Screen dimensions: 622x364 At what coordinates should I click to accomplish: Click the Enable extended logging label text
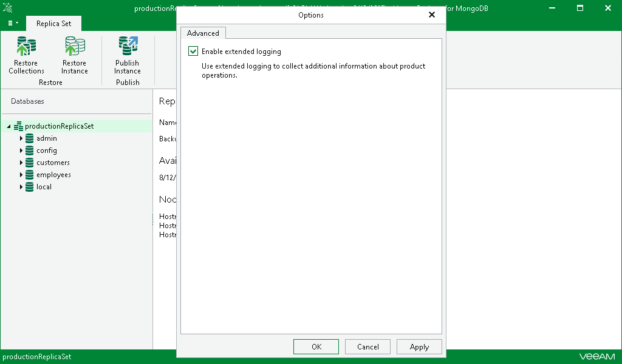241,52
